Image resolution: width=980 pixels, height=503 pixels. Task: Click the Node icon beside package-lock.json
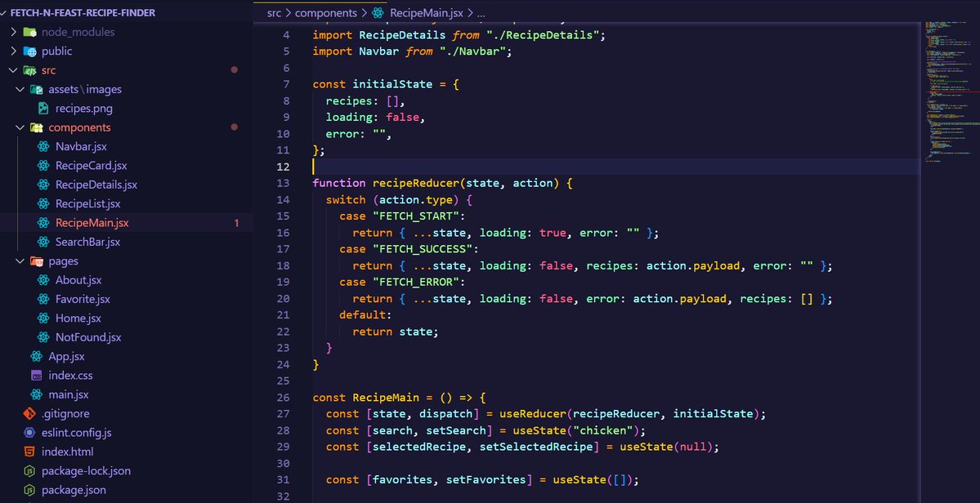pos(29,471)
